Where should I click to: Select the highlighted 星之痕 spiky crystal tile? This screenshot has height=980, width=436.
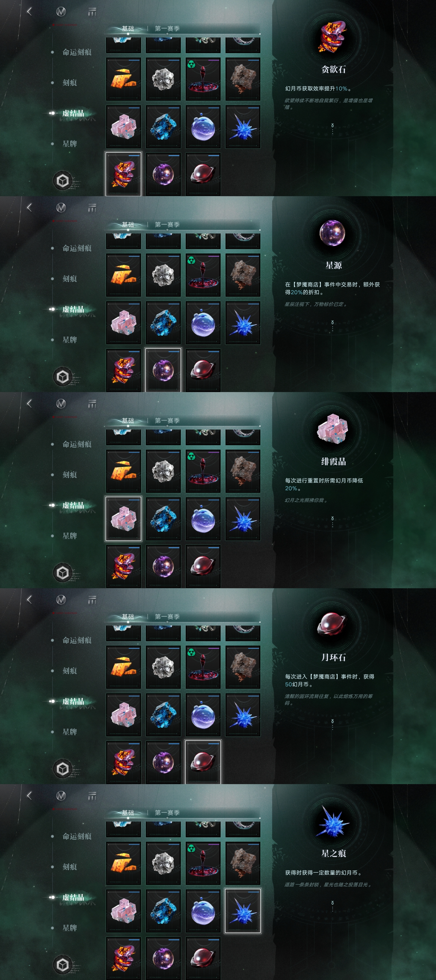243,911
